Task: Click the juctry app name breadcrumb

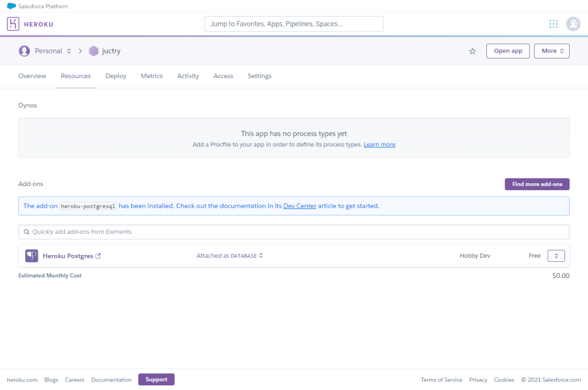Action: pyautogui.click(x=111, y=51)
